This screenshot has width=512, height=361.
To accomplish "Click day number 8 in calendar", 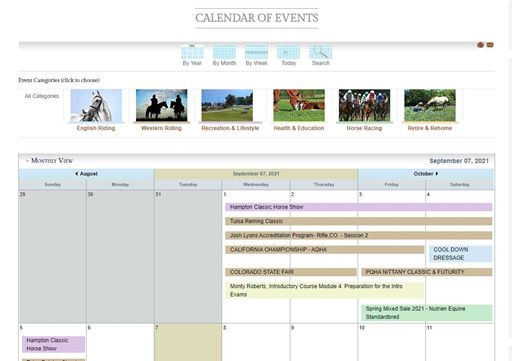I will click(225, 328).
